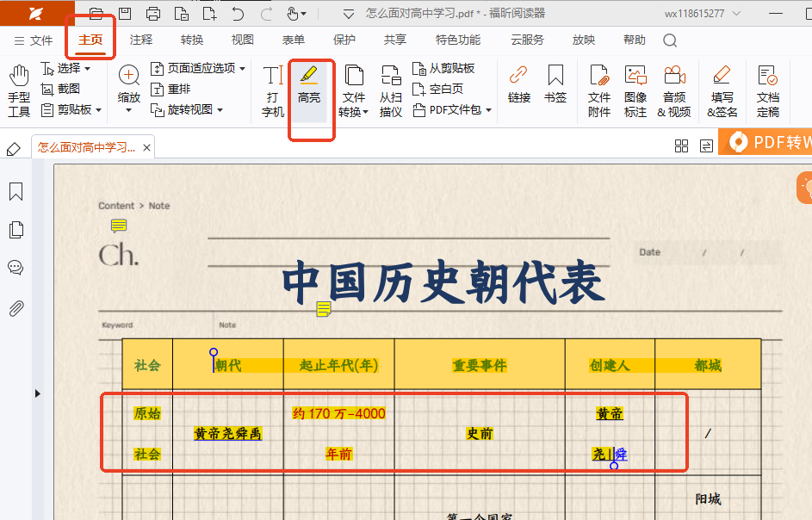
Task: Click the 阳城 capital cell text
Action: (x=708, y=498)
